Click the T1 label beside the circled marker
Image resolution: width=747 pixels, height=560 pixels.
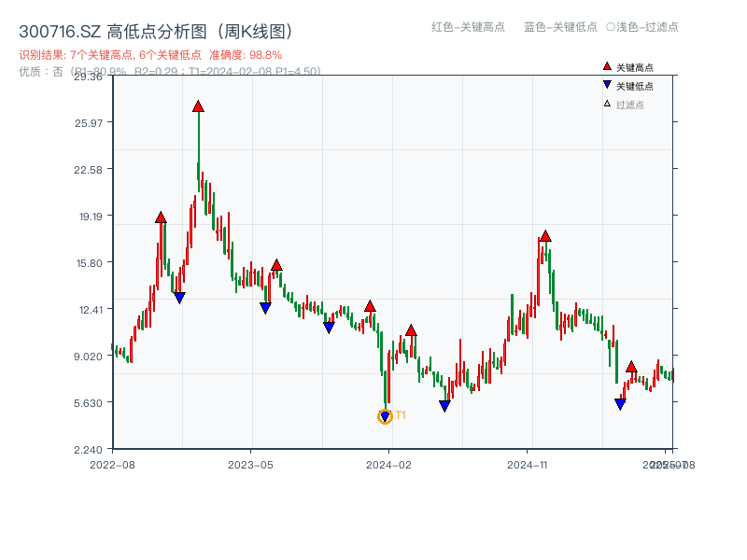(400, 413)
